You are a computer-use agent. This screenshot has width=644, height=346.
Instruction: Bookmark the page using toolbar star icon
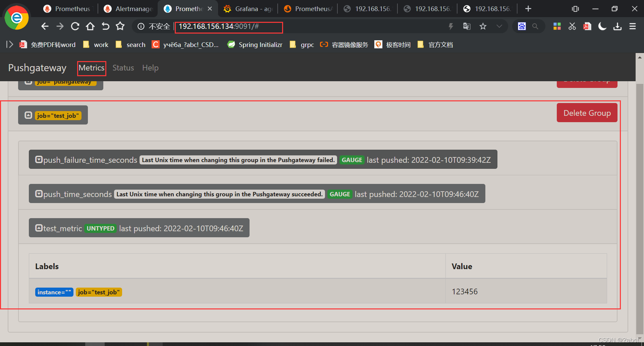tap(120, 26)
